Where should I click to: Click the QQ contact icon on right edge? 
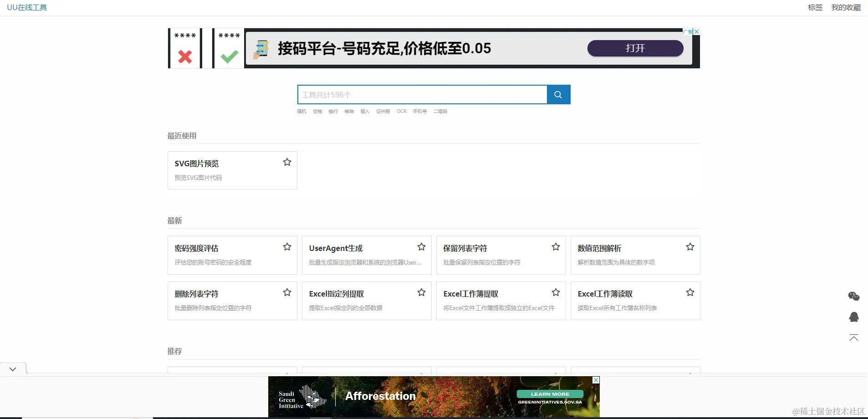coord(854,317)
